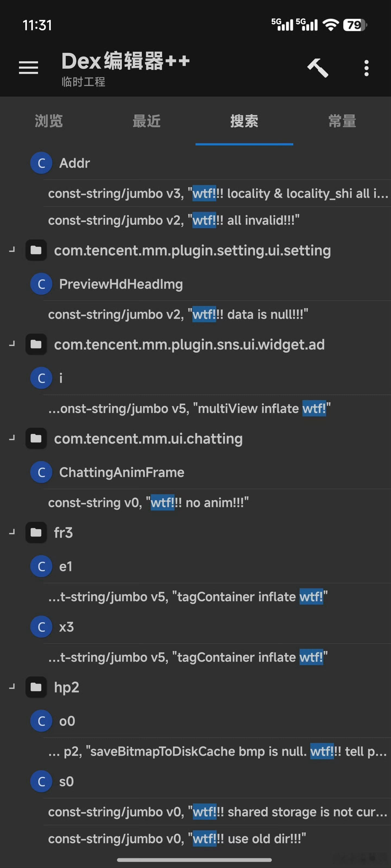Viewport: 391px width, 868px height.
Task: Open result "multiView inflate wtf!"
Action: pos(217,409)
